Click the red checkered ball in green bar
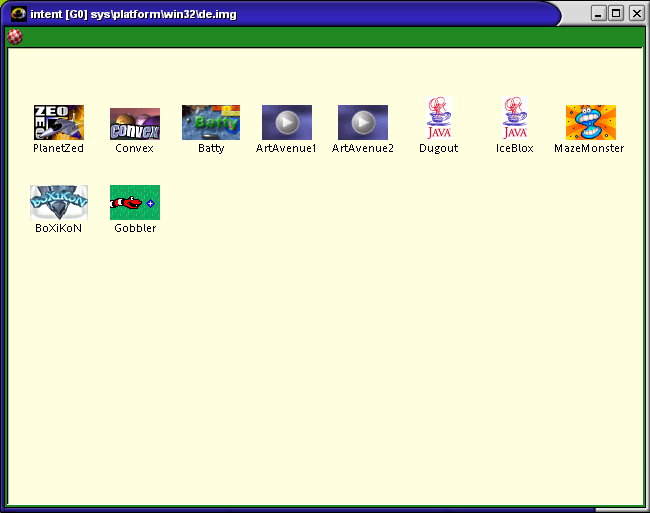The height and width of the screenshot is (513, 650). tap(15, 37)
